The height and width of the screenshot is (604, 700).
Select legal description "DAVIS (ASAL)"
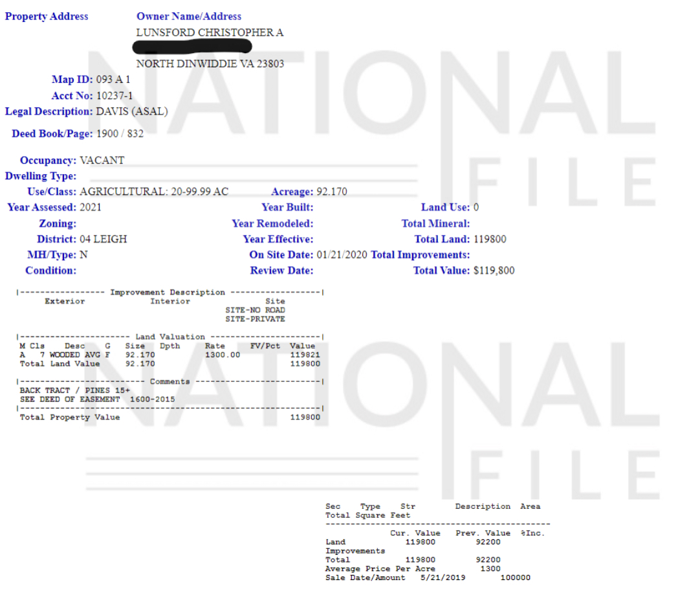tap(132, 111)
